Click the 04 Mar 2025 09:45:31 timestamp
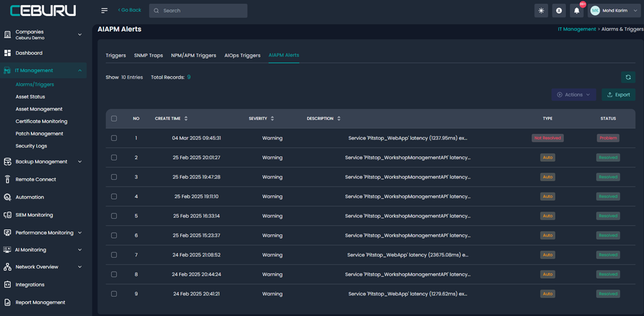Image resolution: width=644 pixels, height=316 pixels. pos(196,138)
